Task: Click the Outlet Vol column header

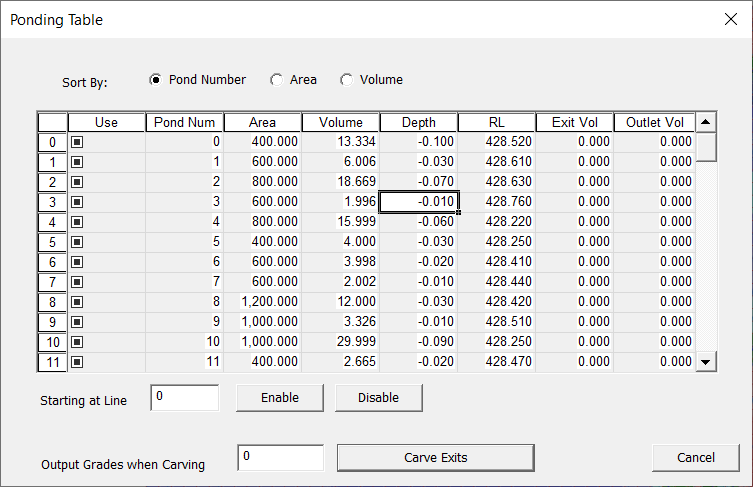Action: click(654, 122)
